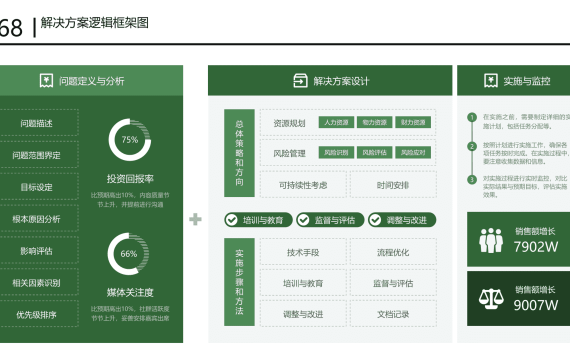Screen dimensions: 570x360
Task: Click the step 1 circle marker
Action: tap(472, 117)
